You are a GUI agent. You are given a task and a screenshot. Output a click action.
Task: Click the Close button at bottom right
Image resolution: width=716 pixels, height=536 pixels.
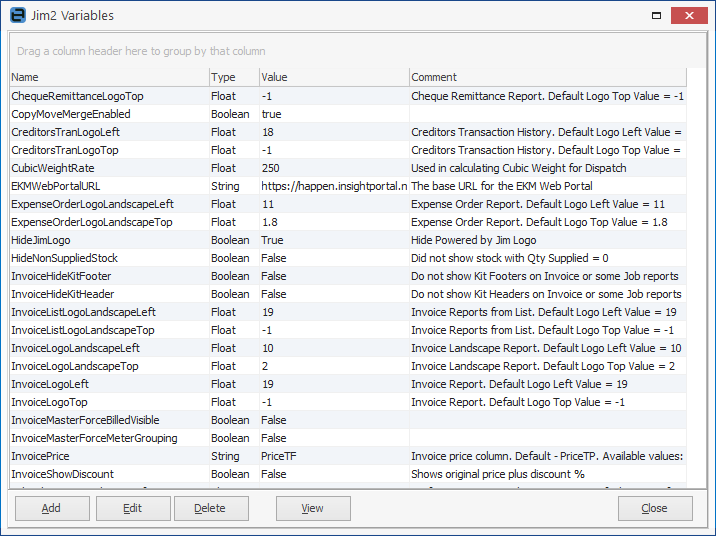click(x=655, y=508)
